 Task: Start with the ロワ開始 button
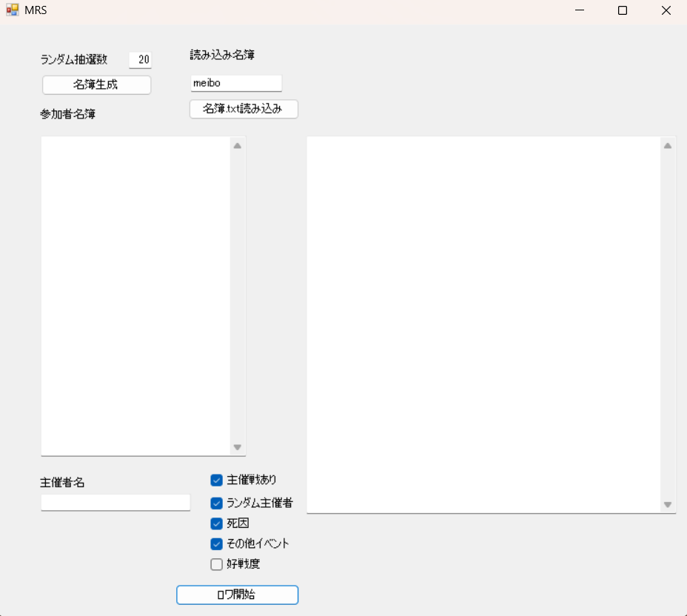pyautogui.click(x=237, y=595)
